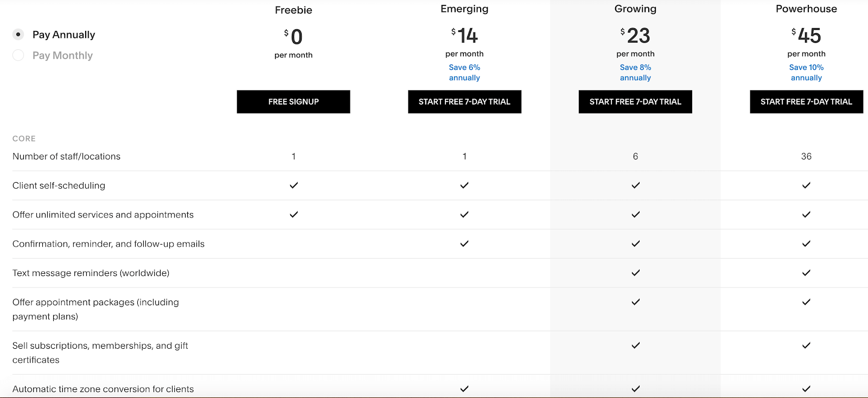Click Growing checkmark for text message reminders
The height and width of the screenshot is (398, 868).
[x=635, y=273]
